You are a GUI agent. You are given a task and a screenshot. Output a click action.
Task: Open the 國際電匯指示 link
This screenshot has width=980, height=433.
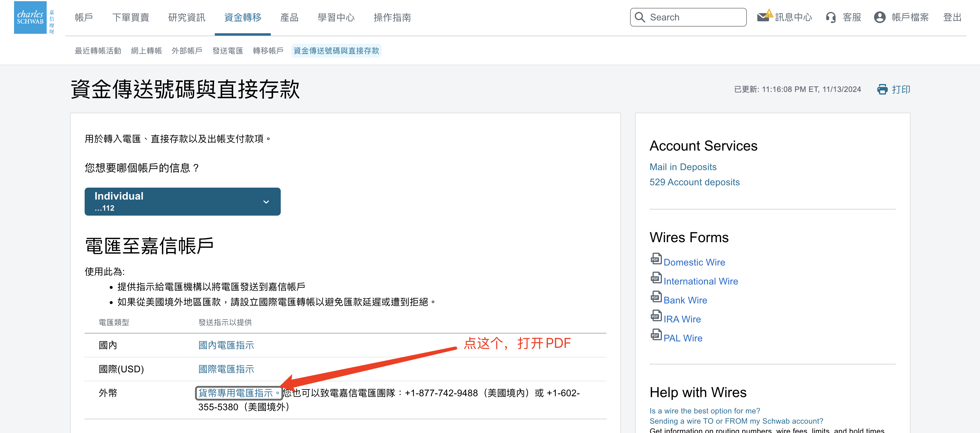[x=226, y=369]
